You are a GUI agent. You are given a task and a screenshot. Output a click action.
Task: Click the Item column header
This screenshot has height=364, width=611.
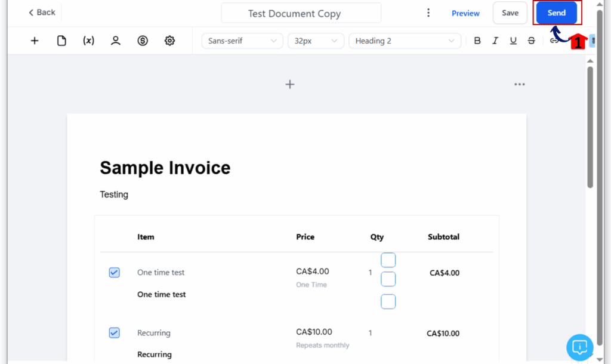coord(146,237)
